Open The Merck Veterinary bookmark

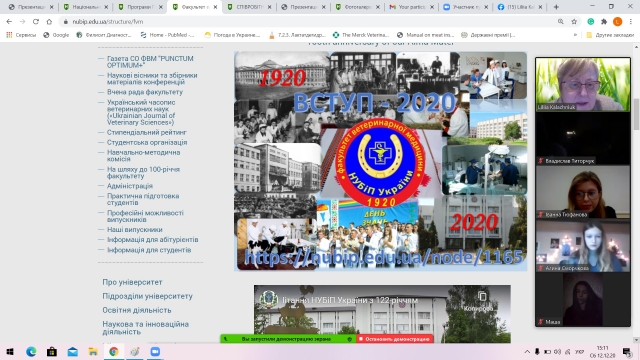[361, 35]
